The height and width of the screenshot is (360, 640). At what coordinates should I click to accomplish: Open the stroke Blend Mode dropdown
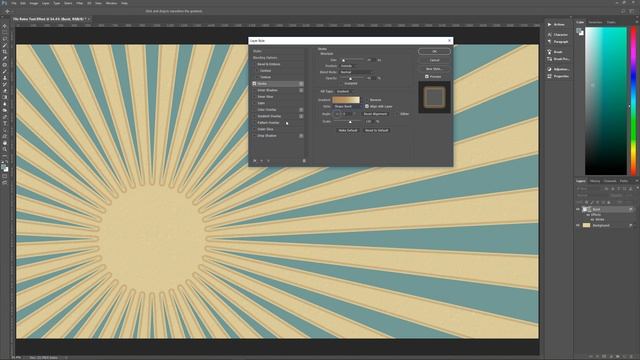click(355, 72)
